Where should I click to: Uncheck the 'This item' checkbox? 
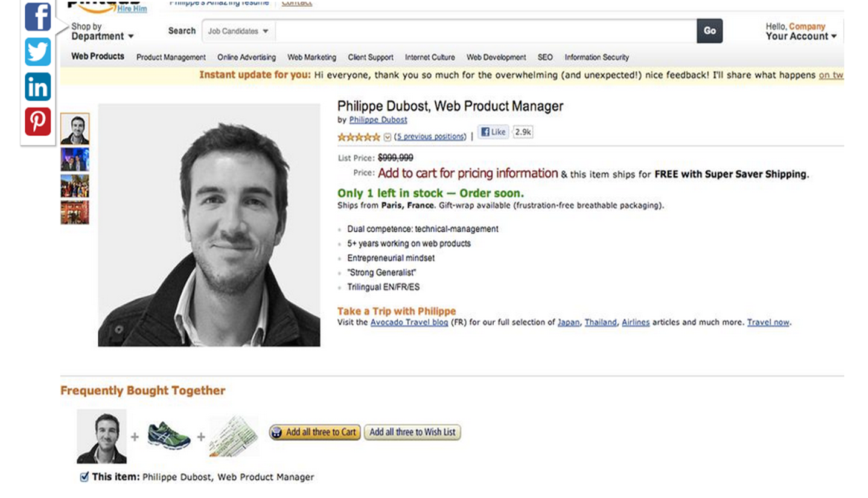pyautogui.click(x=85, y=477)
